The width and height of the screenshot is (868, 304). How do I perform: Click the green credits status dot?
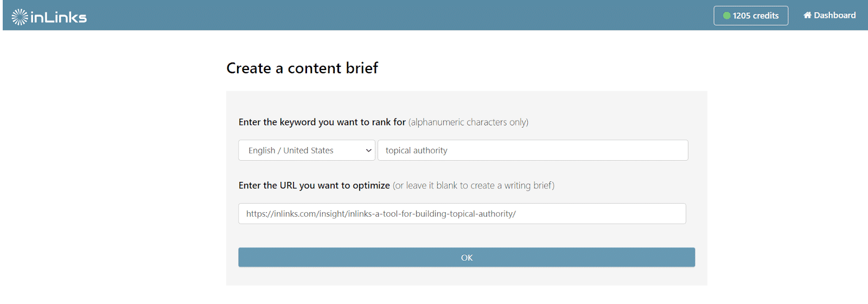tap(727, 16)
